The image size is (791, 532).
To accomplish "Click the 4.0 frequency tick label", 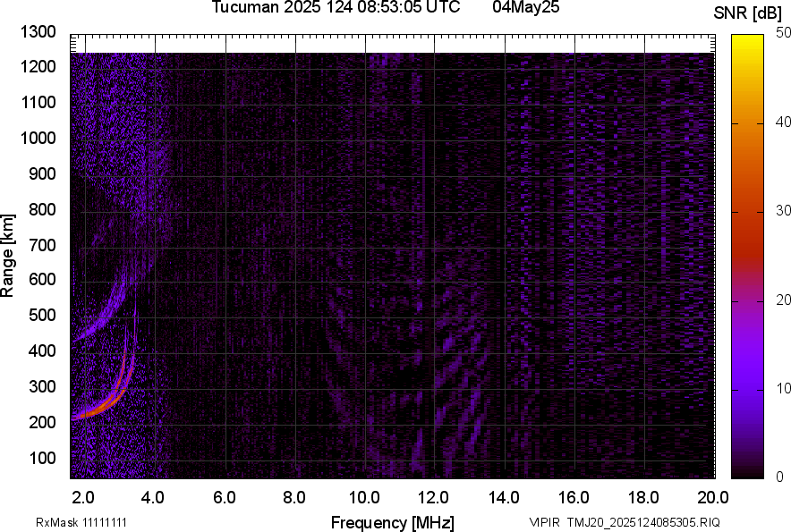I will click(153, 498).
